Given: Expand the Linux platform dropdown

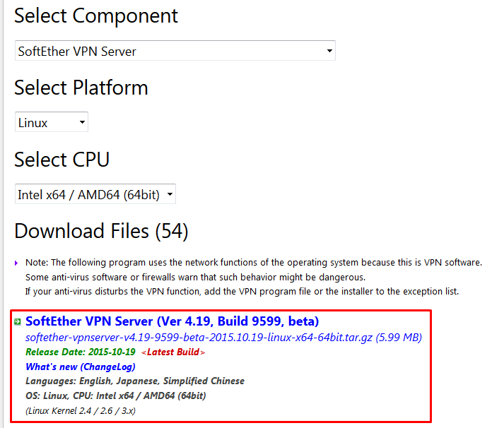Looking at the screenshot, I should pos(52,122).
